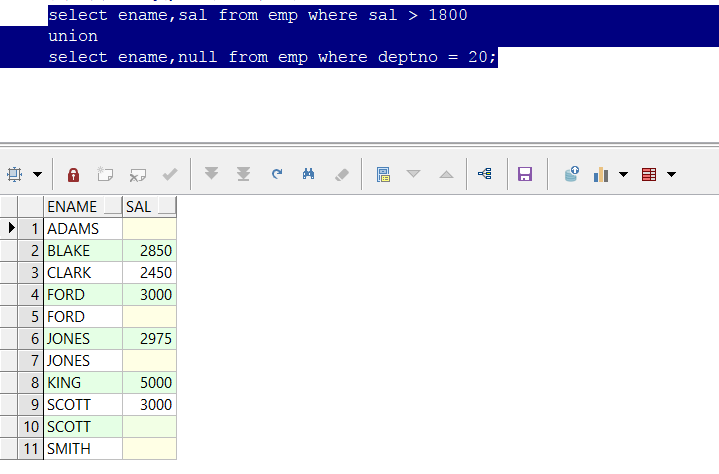This screenshot has width=719, height=474.
Task: Click the CLARK cell
Action: click(x=83, y=272)
